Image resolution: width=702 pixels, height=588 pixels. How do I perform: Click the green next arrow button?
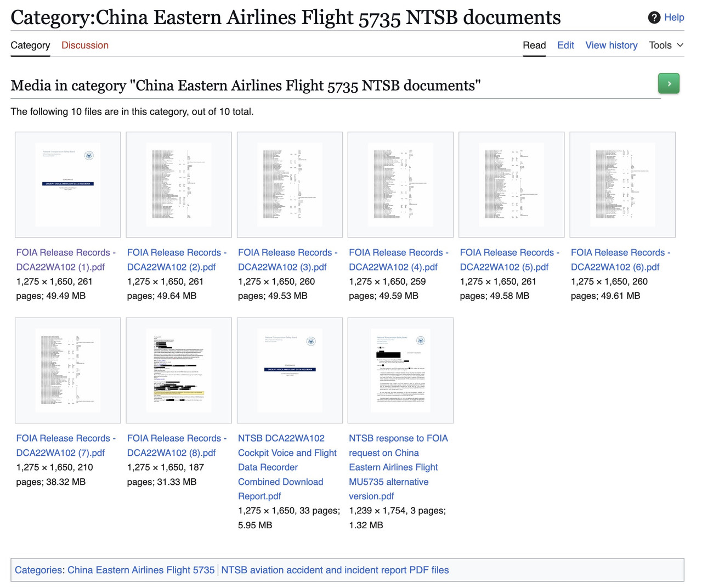669,83
